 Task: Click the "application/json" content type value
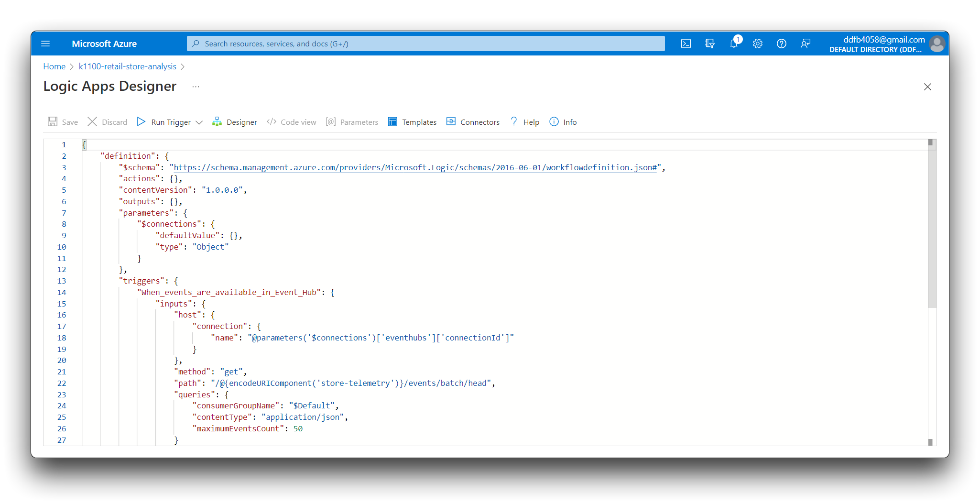coord(303,417)
